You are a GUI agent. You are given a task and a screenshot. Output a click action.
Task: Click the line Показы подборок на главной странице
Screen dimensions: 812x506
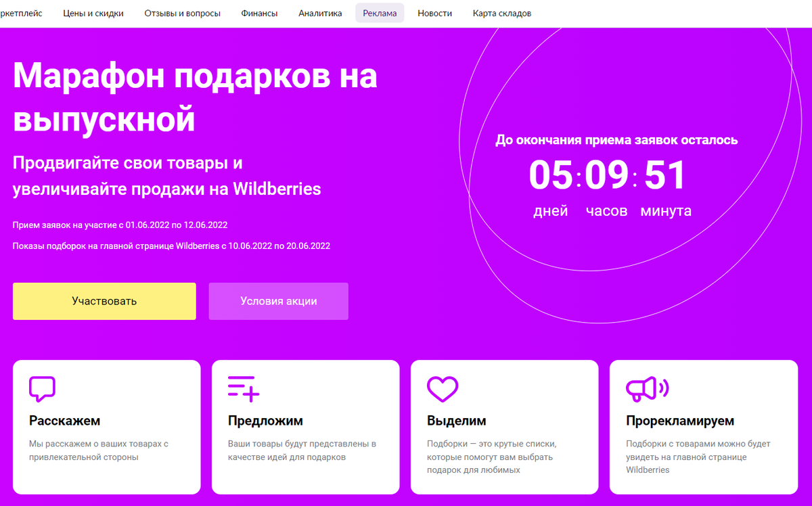pyautogui.click(x=171, y=246)
